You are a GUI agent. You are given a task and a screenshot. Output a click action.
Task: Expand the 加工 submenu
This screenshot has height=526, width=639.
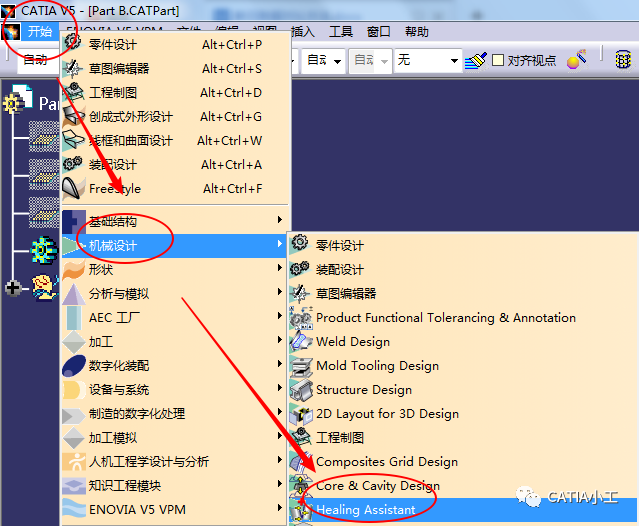175,341
